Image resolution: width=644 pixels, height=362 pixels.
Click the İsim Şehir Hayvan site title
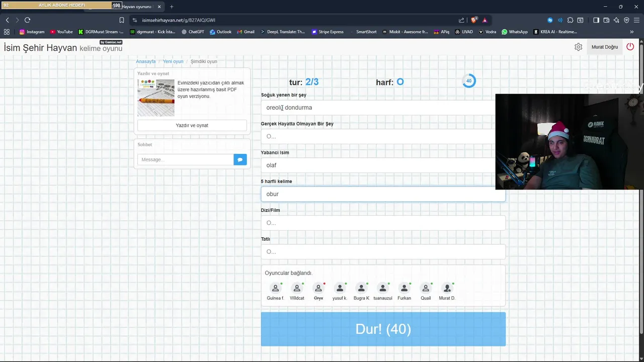point(40,48)
